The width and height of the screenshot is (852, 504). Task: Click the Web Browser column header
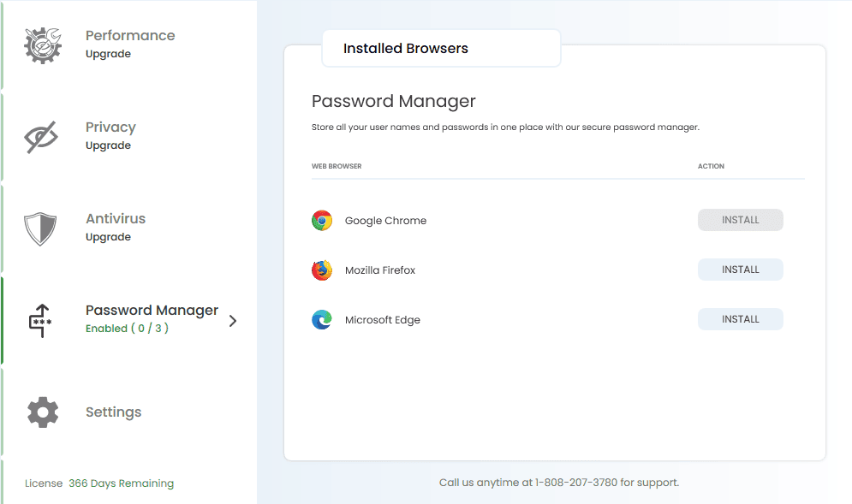point(337,166)
